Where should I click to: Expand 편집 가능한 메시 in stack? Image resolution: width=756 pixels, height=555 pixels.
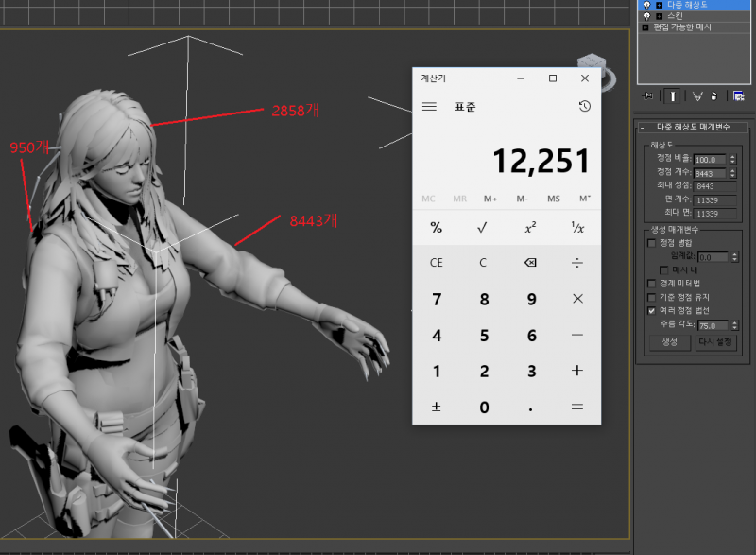click(x=645, y=27)
